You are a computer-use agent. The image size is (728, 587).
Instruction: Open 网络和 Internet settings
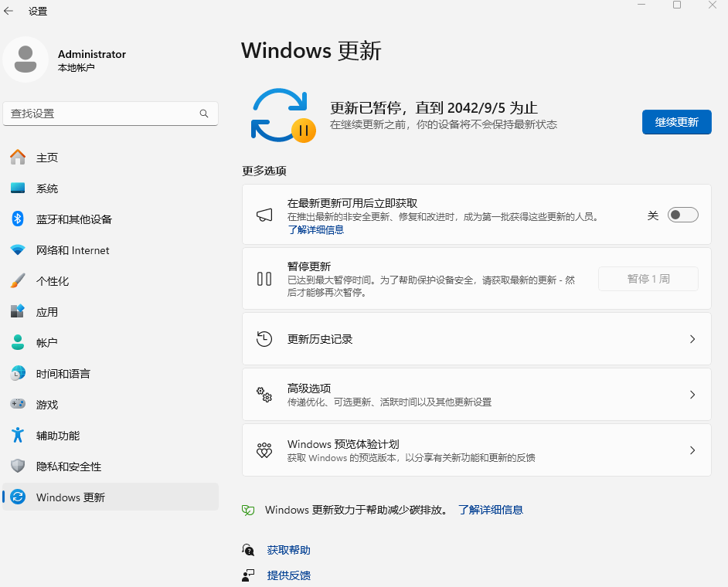point(111,250)
